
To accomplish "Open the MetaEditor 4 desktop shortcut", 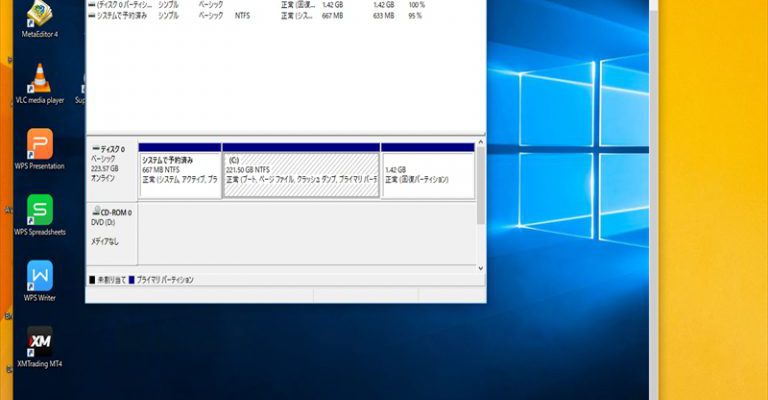I will (x=40, y=19).
